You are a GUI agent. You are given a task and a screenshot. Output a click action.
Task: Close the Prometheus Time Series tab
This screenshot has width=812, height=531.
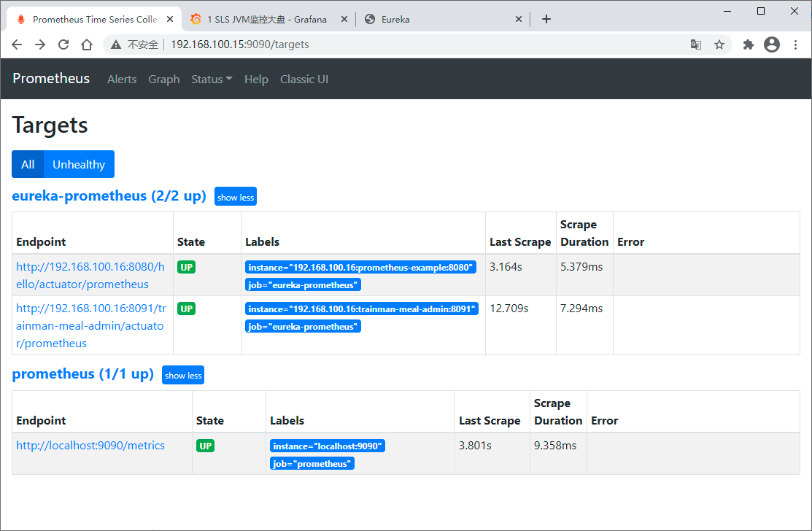pyautogui.click(x=170, y=19)
